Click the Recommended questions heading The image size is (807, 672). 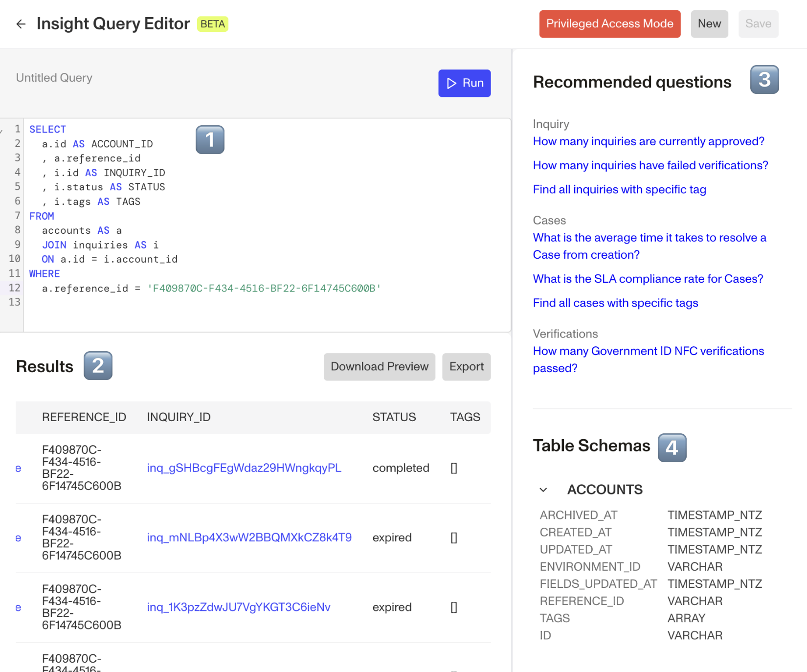[x=632, y=82]
